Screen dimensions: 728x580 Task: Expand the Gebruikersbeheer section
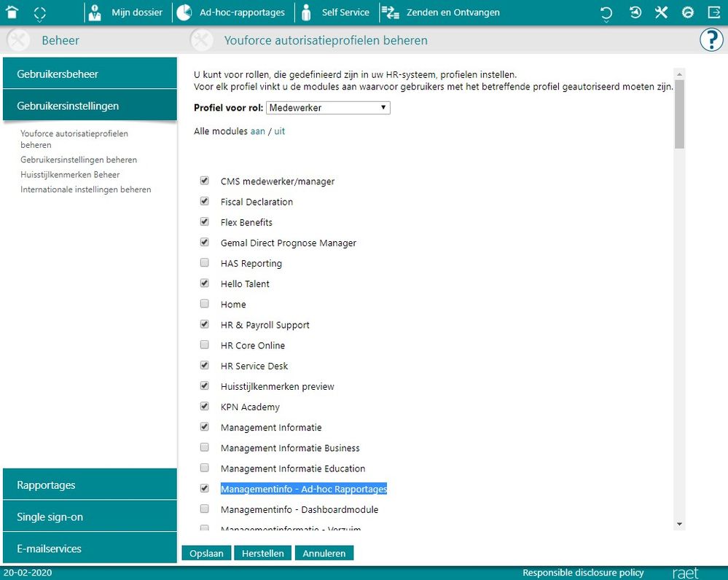[x=90, y=73]
